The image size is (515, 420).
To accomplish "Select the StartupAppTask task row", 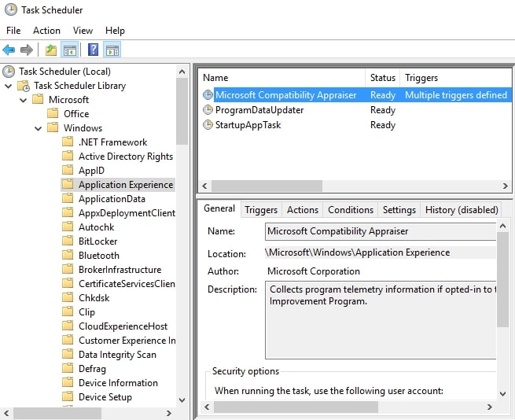I will tap(355, 125).
